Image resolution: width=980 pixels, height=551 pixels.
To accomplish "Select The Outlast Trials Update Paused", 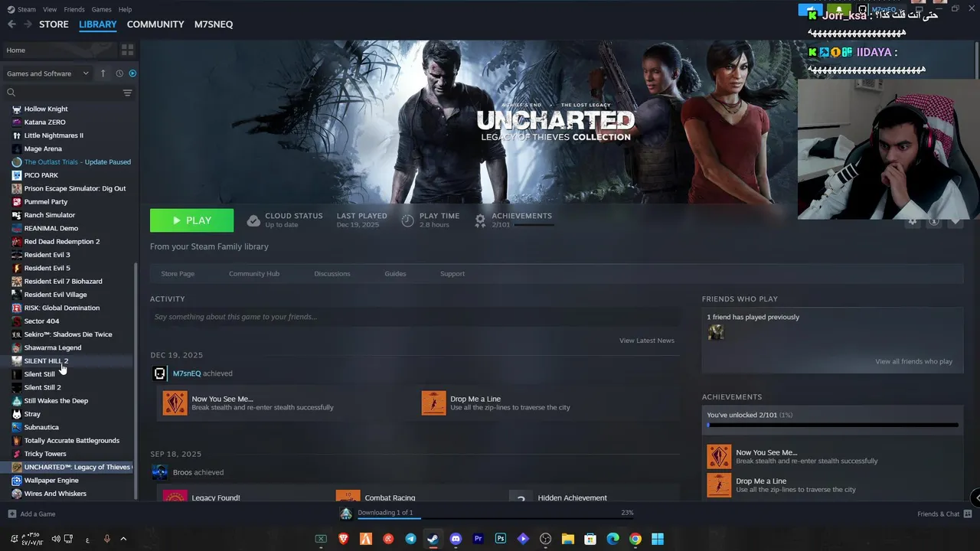I will click(x=77, y=161).
